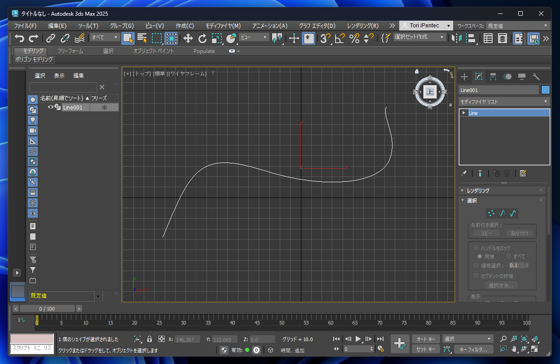This screenshot has width=560, height=364.
Task: Toggle the Angle Snap icon
Action: (x=340, y=38)
